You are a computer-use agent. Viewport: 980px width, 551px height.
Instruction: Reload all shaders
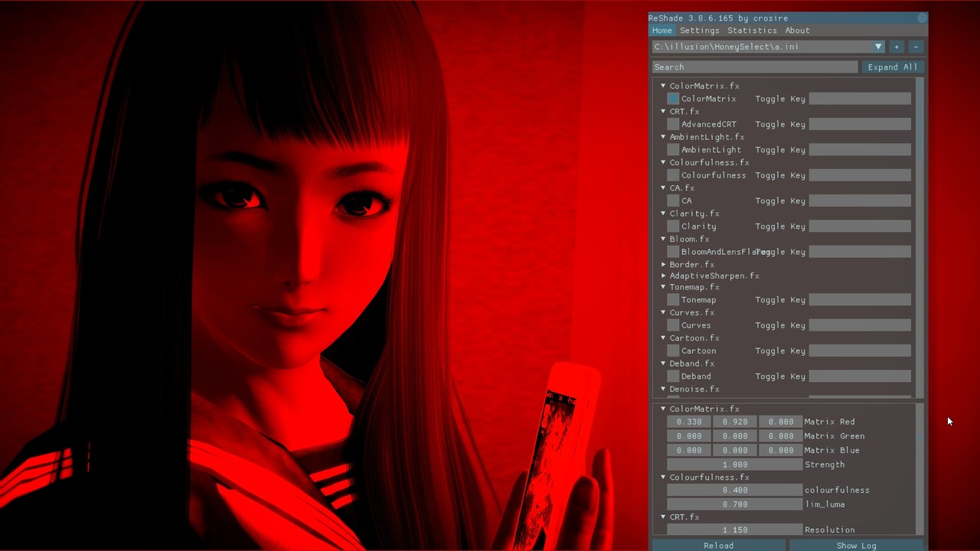pos(718,545)
